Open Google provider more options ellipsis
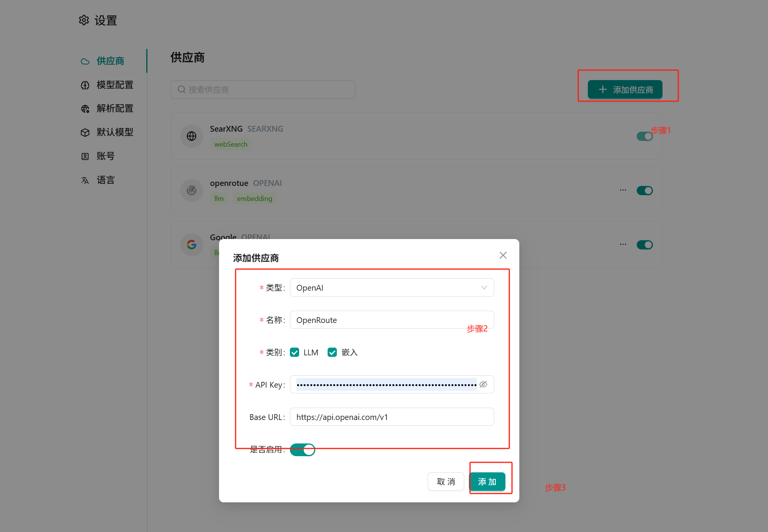Screen dimensions: 768x532 (x=623, y=244)
